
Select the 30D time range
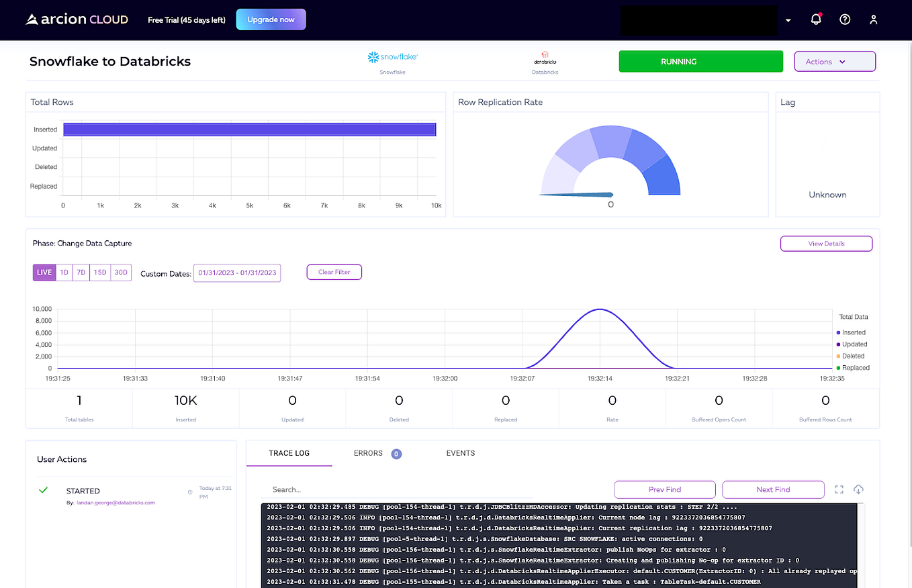(x=120, y=272)
